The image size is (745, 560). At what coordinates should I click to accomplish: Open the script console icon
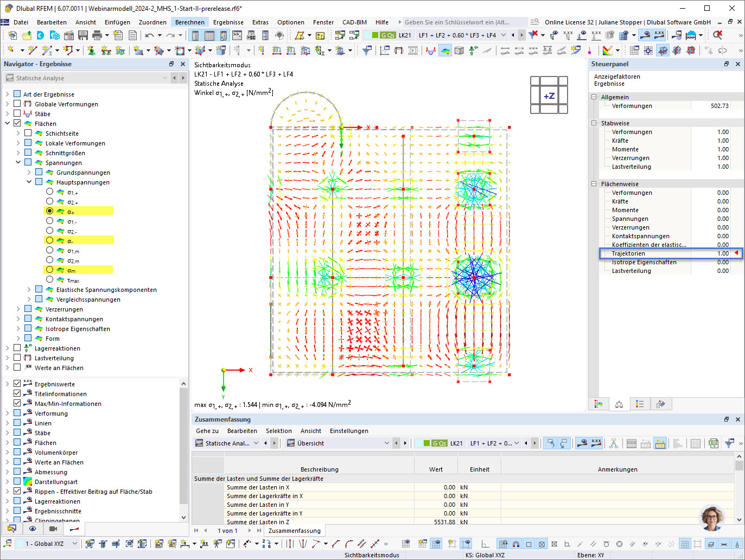coord(237,35)
